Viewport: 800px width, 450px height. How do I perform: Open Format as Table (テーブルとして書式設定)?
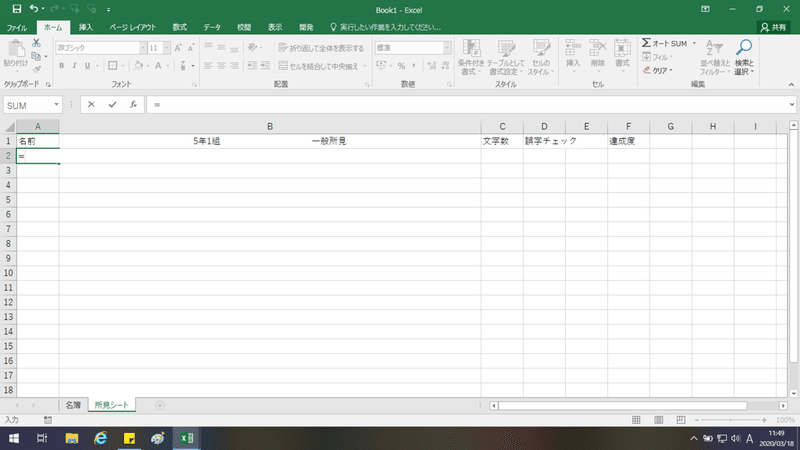point(506,57)
